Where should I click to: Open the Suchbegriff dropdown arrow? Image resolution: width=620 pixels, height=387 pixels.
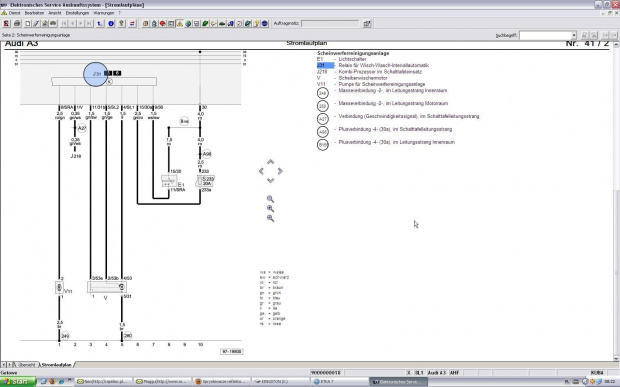click(x=574, y=35)
